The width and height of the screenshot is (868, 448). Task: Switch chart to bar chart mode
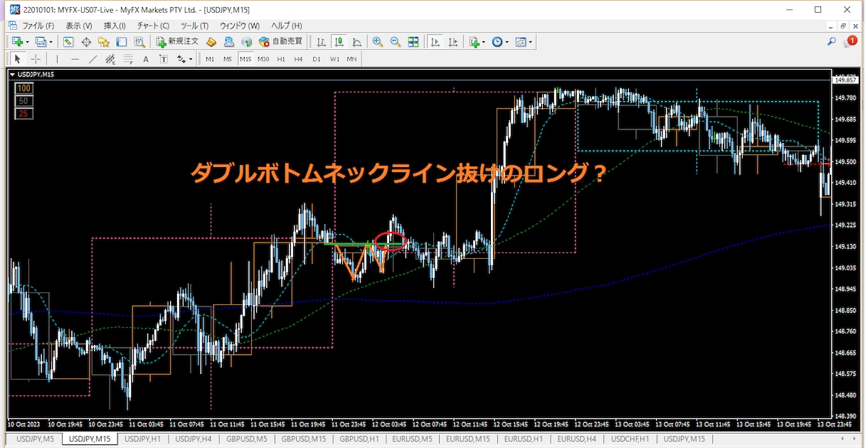pyautogui.click(x=322, y=42)
